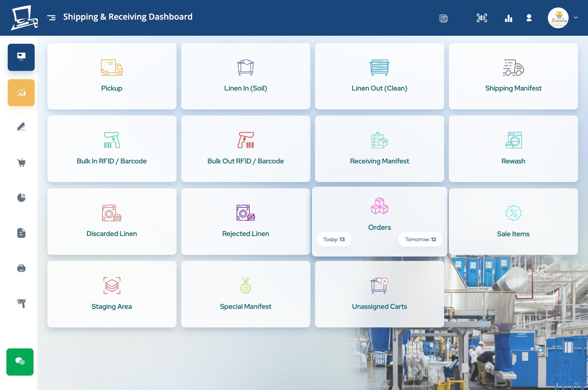
Task: Click the Laundry Basket avatar
Action: (x=558, y=18)
